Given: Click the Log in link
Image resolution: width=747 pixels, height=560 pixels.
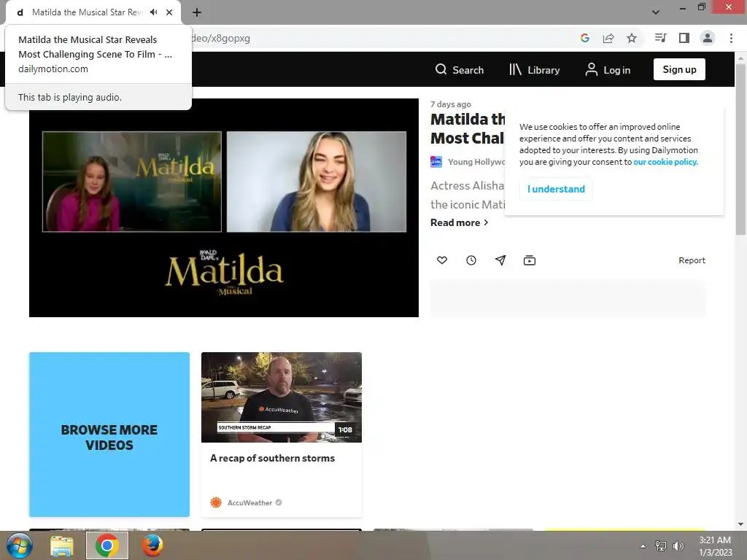Looking at the screenshot, I should (608, 69).
